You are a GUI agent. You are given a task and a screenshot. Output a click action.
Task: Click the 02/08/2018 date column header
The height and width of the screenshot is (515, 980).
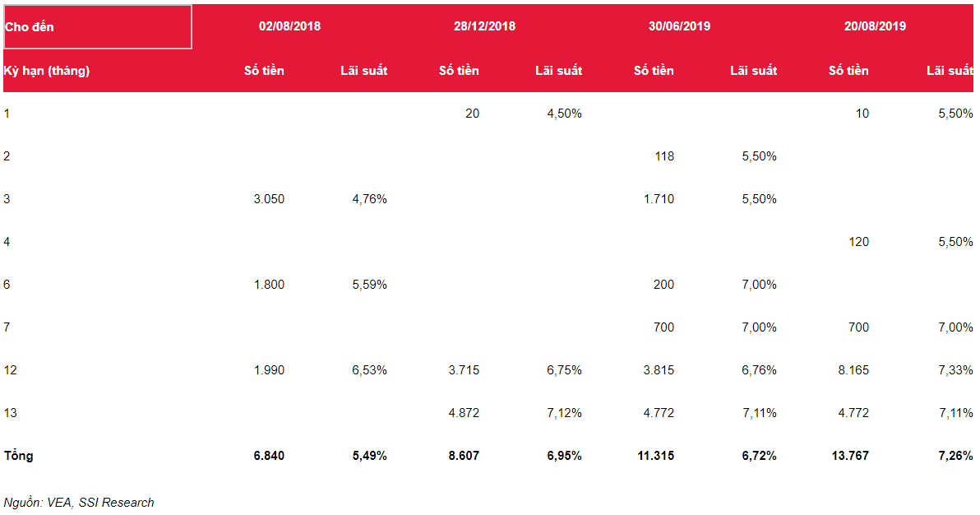coord(289,26)
